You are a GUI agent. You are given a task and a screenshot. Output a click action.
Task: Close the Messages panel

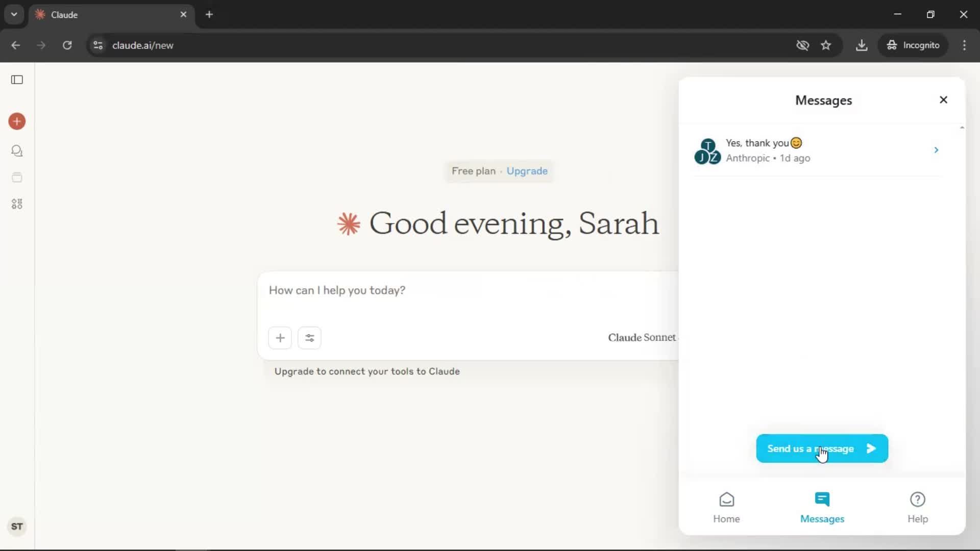pos(943,100)
